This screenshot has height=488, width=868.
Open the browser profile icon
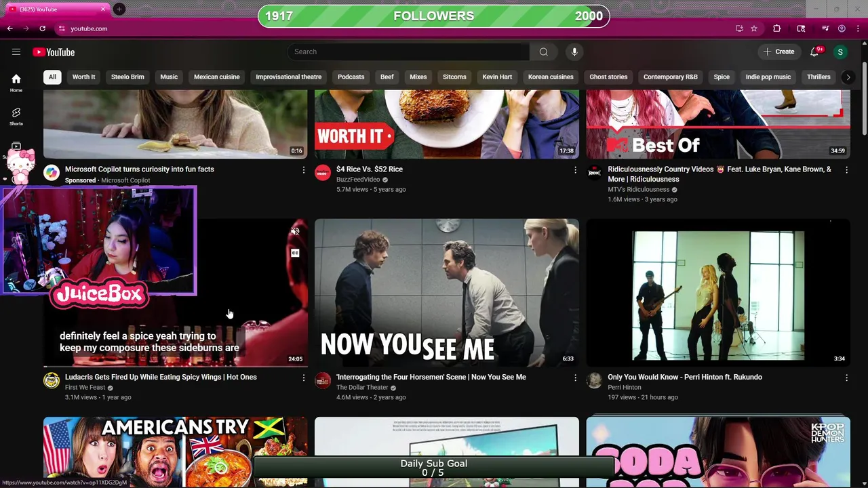pyautogui.click(x=842, y=28)
